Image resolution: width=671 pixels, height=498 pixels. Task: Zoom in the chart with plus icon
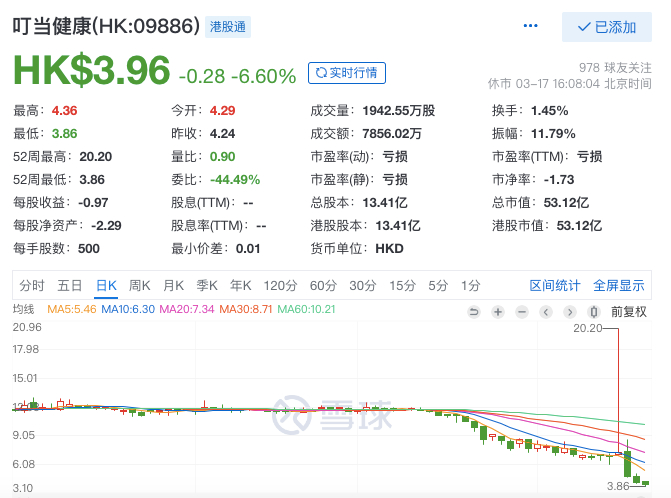[498, 312]
